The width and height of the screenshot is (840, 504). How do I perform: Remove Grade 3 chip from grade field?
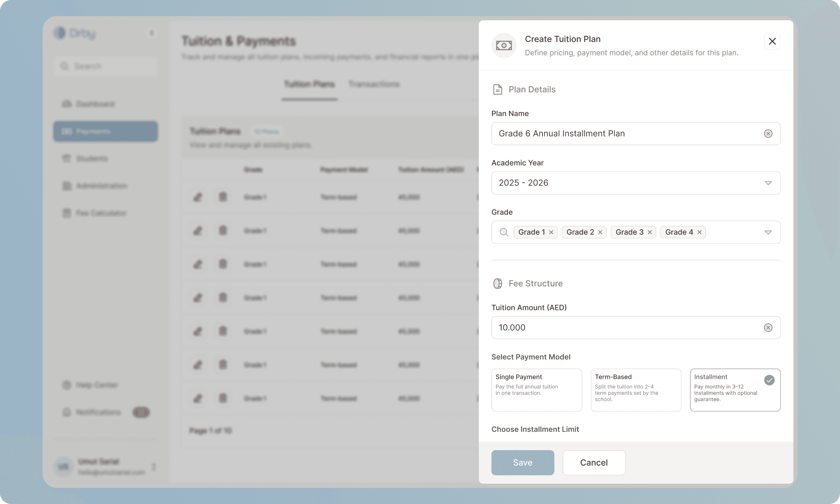pyautogui.click(x=650, y=232)
